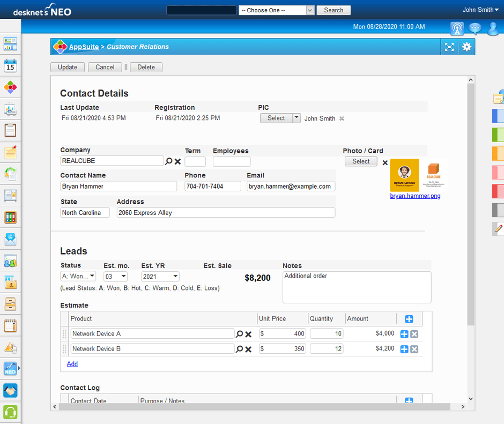
Task: Open the calendar icon in left sidebar
Action: coord(10,65)
